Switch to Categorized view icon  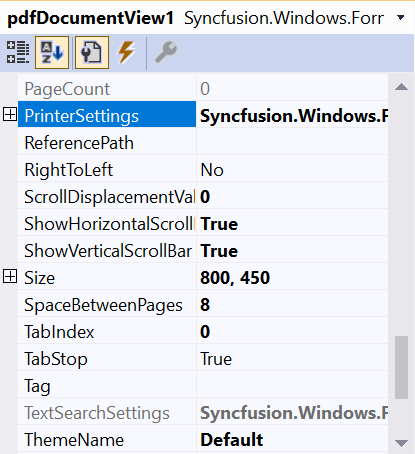[x=18, y=52]
